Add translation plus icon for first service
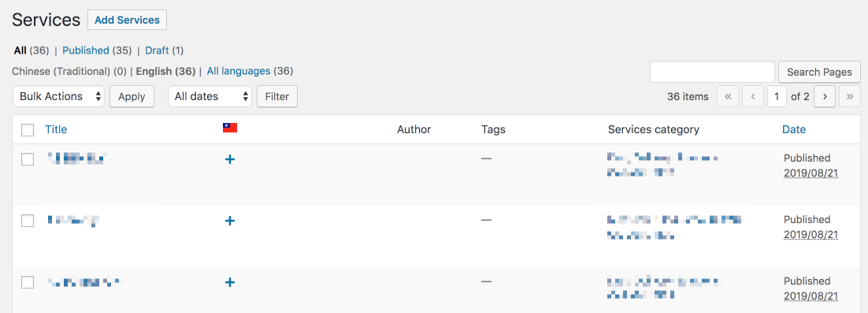 click(x=230, y=159)
